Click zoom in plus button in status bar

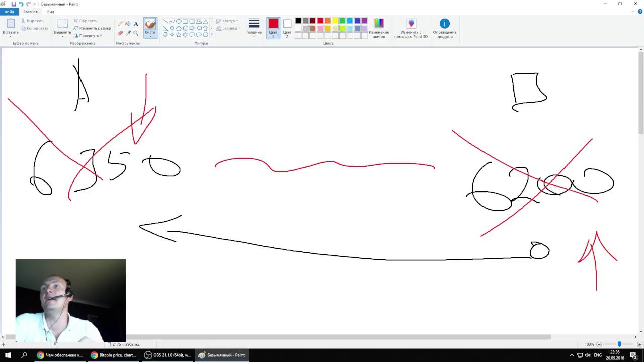[x=639, y=344]
